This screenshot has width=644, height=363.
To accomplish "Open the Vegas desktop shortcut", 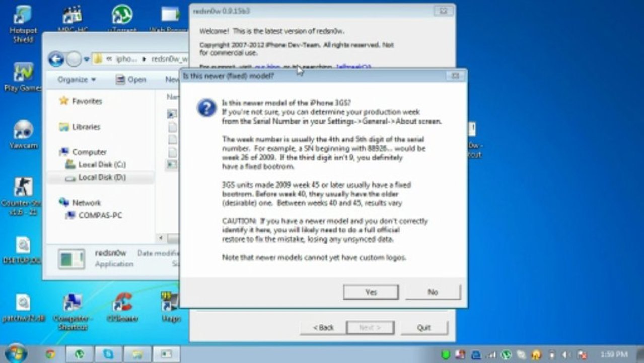I will pos(171,307).
